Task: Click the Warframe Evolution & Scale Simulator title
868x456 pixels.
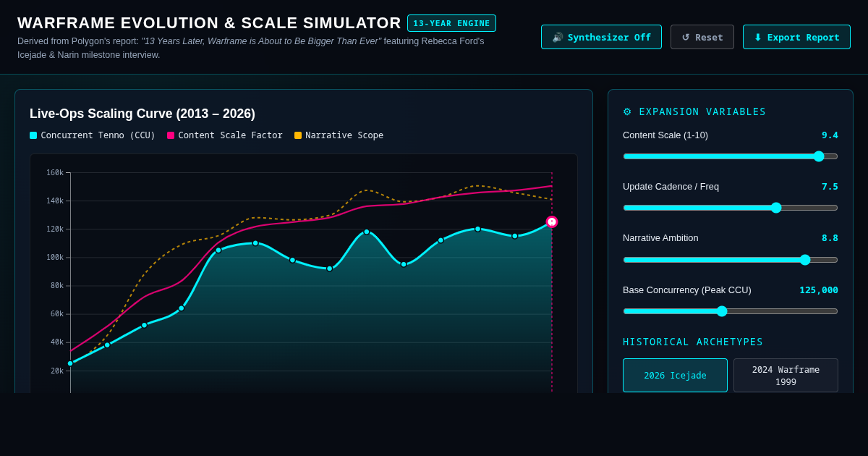Action: click(x=209, y=23)
